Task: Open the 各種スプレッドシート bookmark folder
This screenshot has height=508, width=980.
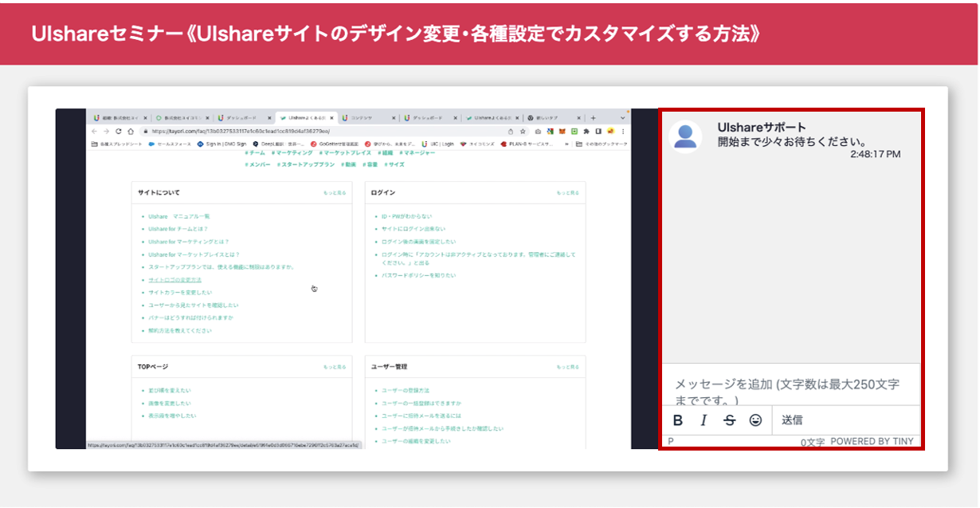Action: pos(117,144)
